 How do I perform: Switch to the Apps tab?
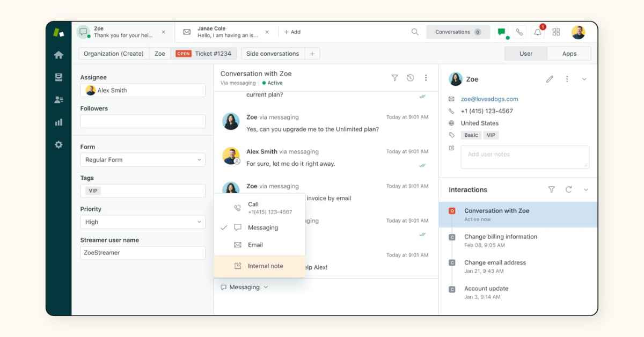coord(569,53)
